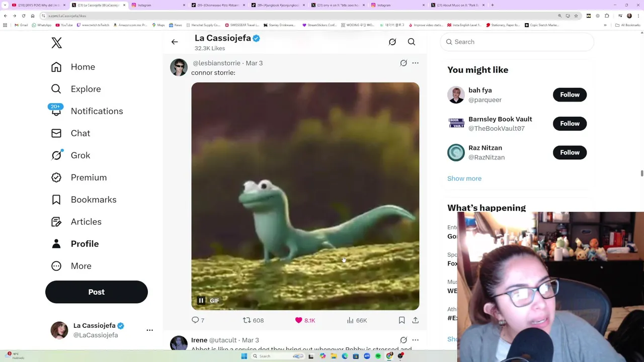Share the lesbianstorrie post
644x362 pixels.
[415, 320]
